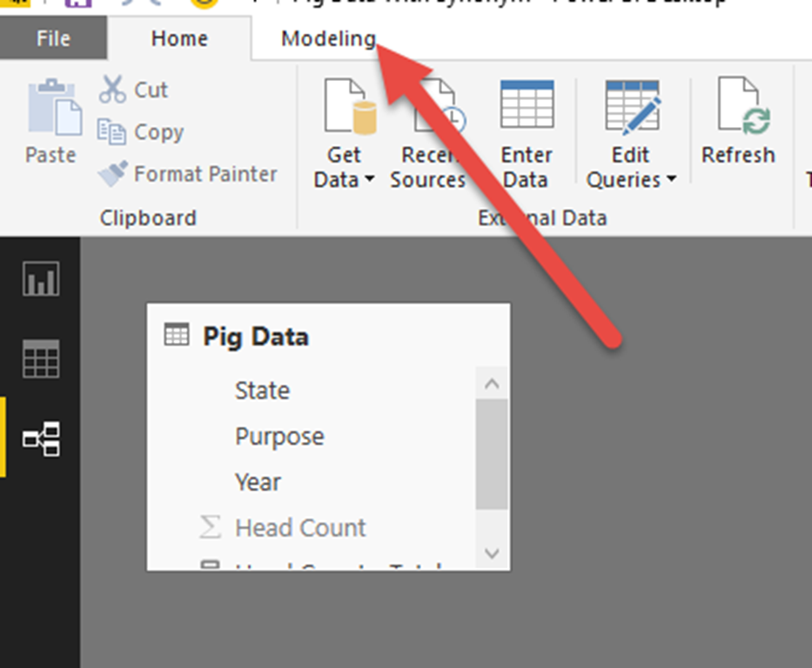Viewport: 812px width, 668px height.
Task: Click the Cut scissors icon
Action: (x=112, y=90)
